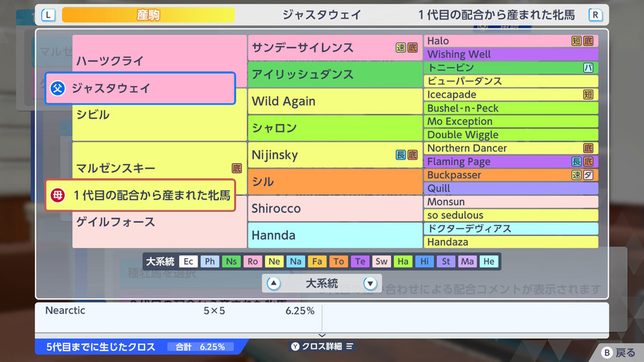
Task: Click the To lineage color swatch
Action: (x=339, y=261)
